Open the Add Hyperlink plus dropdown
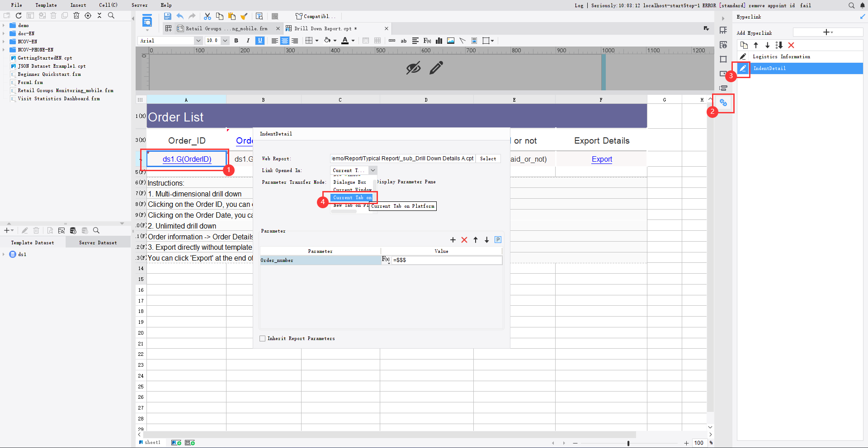Screen dimensions: 868x448 pos(828,32)
